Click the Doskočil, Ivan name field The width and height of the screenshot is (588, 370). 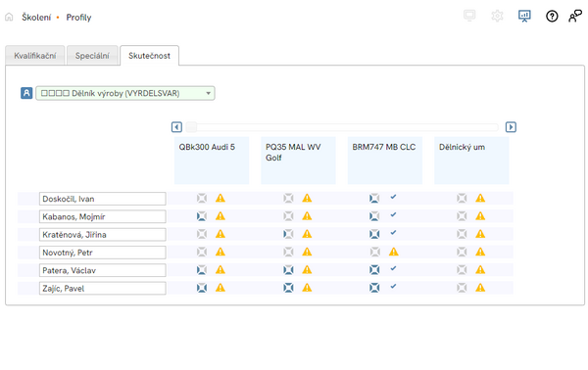pos(102,199)
